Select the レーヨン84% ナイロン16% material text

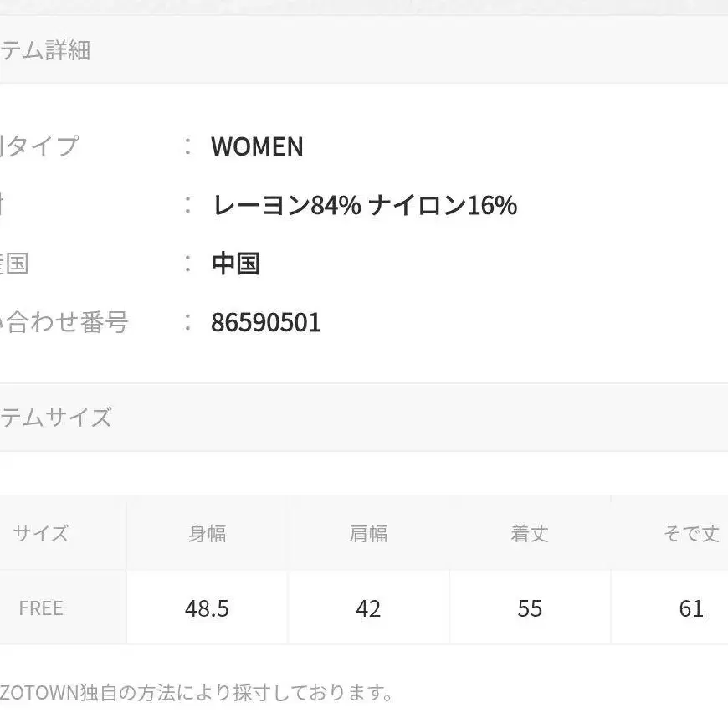[x=364, y=205]
